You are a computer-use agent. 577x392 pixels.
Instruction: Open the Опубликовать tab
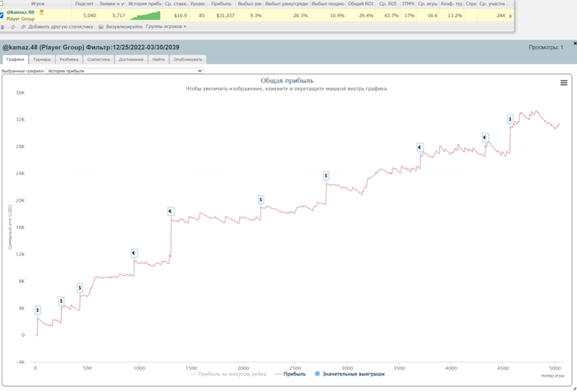(x=188, y=59)
